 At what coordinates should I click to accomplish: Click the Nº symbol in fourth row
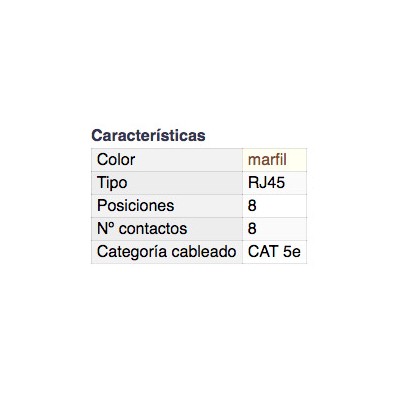106,229
